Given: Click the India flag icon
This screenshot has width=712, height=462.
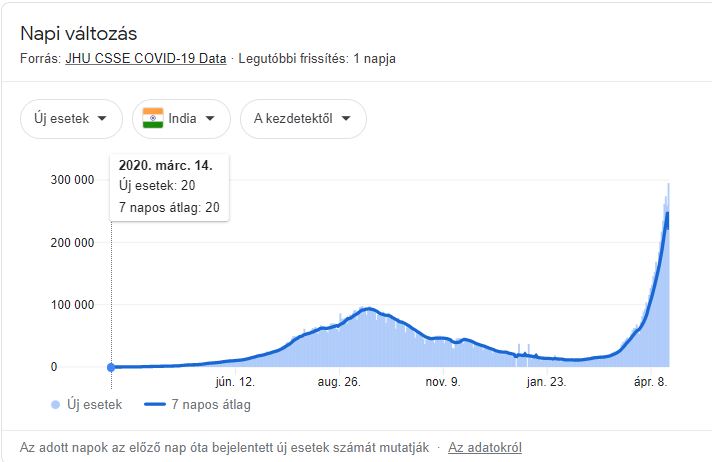Looking at the screenshot, I should pyautogui.click(x=153, y=119).
